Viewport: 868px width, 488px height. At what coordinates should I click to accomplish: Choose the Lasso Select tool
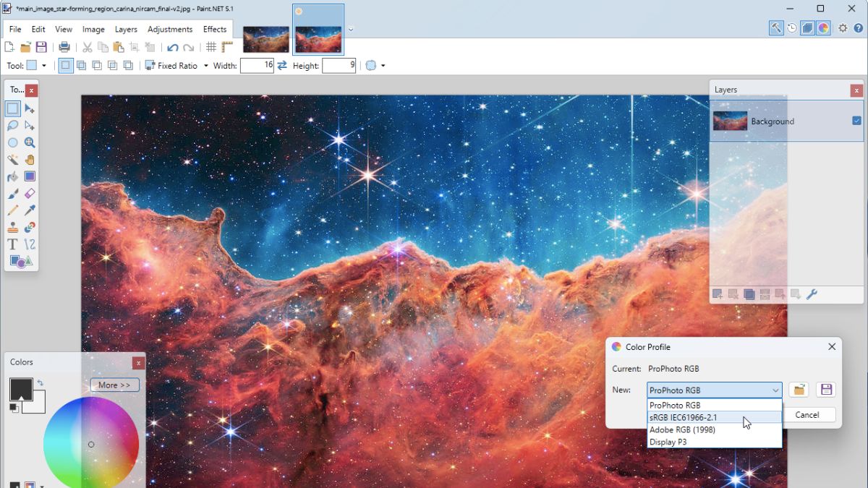coord(13,126)
